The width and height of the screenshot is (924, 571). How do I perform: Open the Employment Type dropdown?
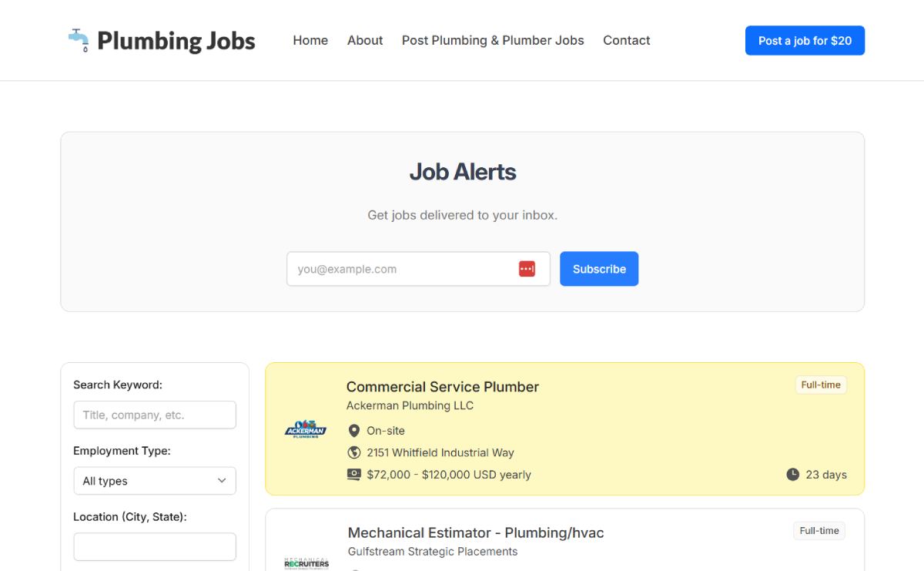tap(155, 481)
